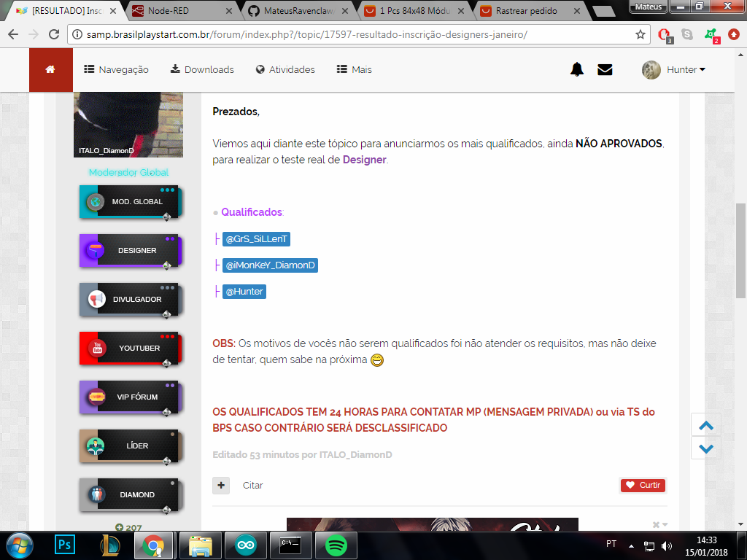Click the scroll-down arrow button

pyautogui.click(x=705, y=448)
